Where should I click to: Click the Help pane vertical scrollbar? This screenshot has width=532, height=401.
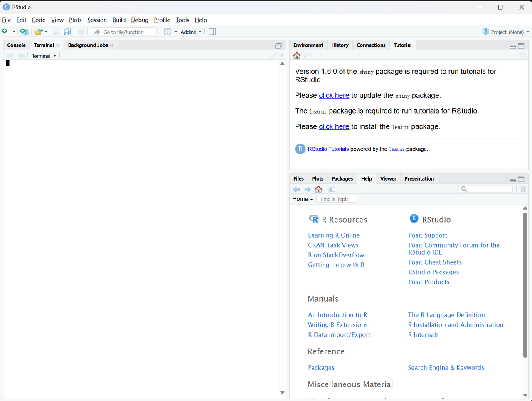(x=525, y=287)
